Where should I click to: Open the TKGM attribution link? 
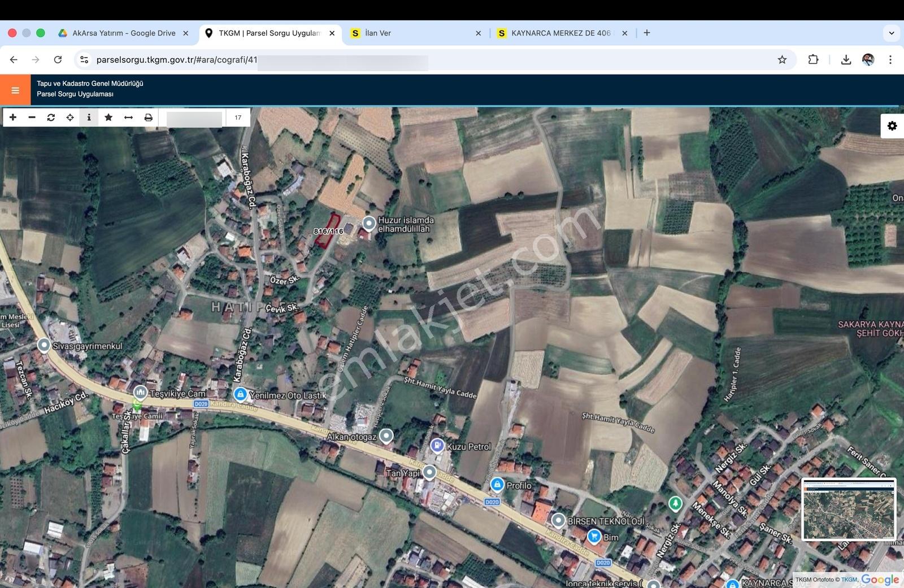pos(849,580)
